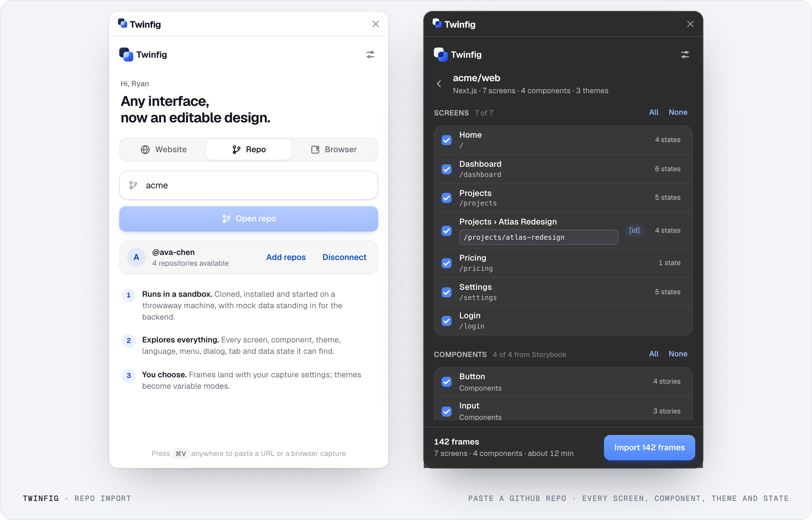
Task: Select All in the Screens section
Action: coord(654,112)
